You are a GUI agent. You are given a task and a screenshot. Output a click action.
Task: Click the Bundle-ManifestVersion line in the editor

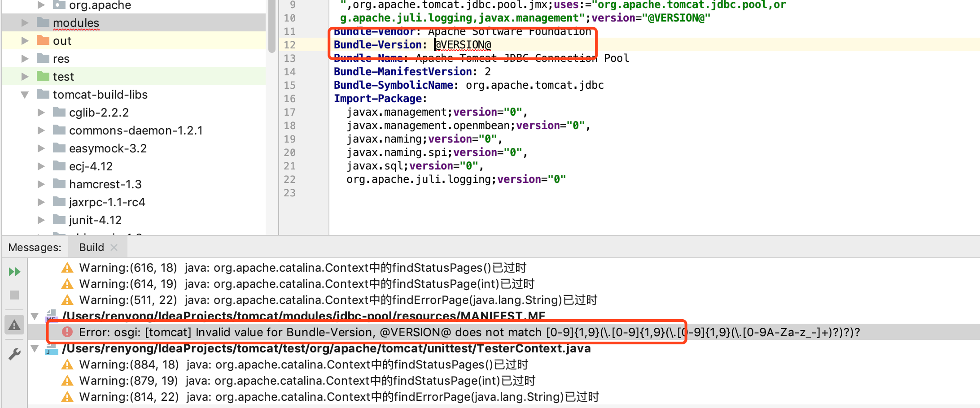pyautogui.click(x=412, y=72)
